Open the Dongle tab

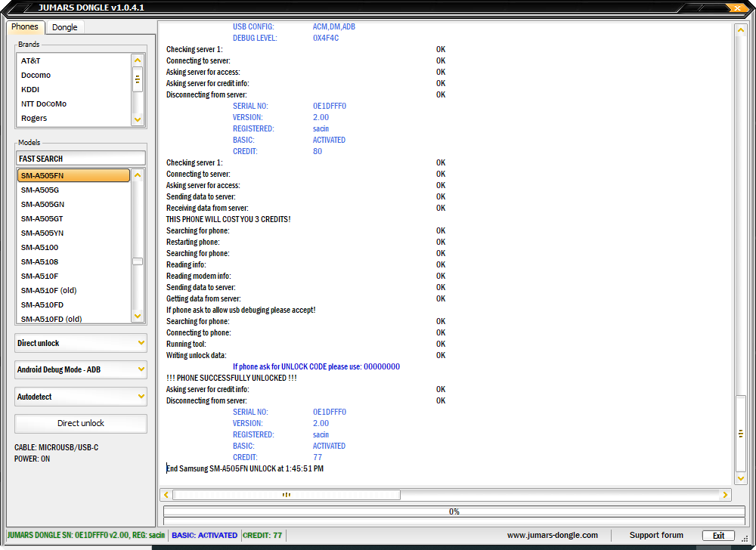coord(64,27)
